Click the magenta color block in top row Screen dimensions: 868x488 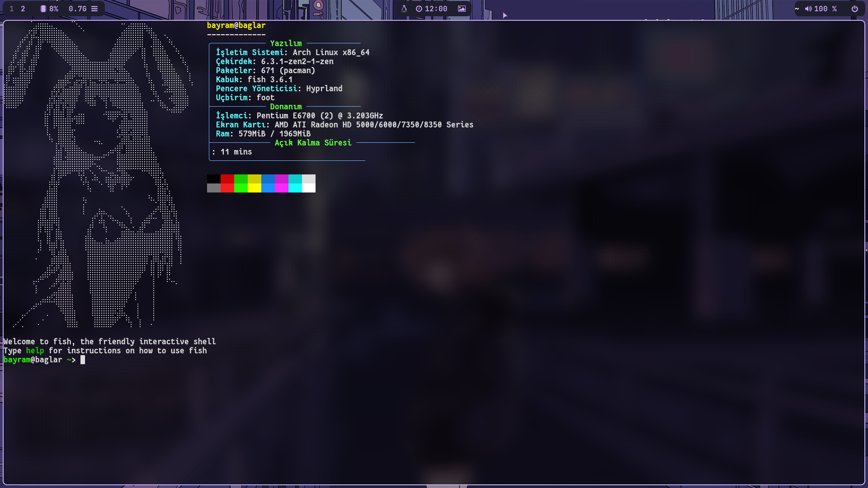[282, 179]
